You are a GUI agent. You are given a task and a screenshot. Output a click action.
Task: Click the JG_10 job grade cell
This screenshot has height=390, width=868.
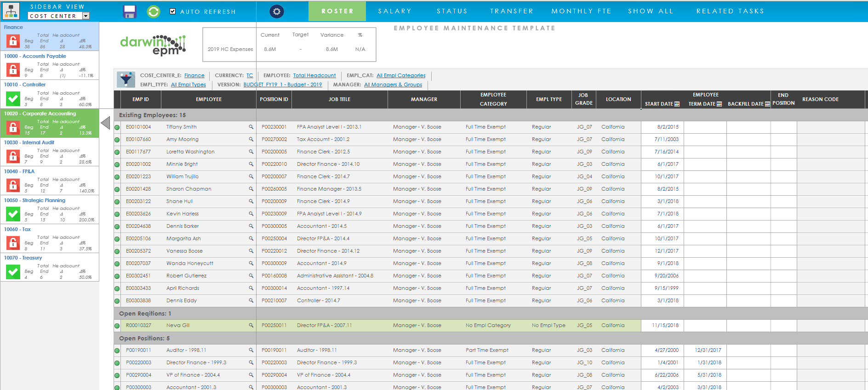584,362
